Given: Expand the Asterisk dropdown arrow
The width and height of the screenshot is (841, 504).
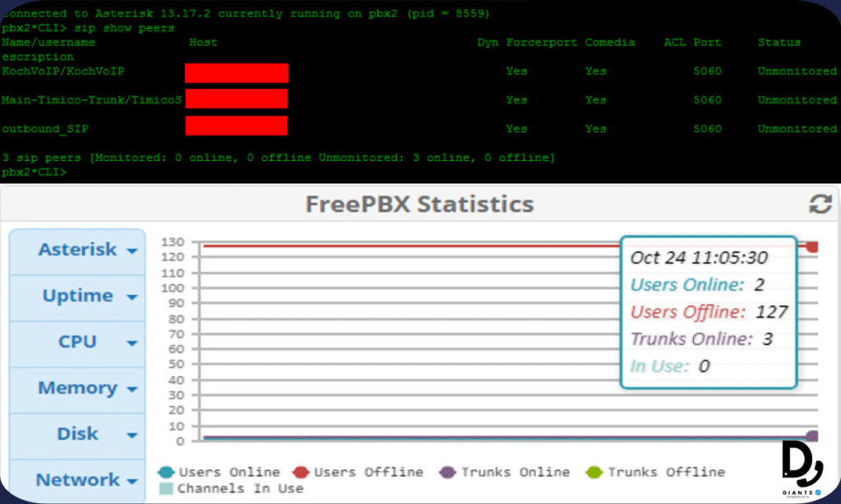Looking at the screenshot, I should [132, 251].
